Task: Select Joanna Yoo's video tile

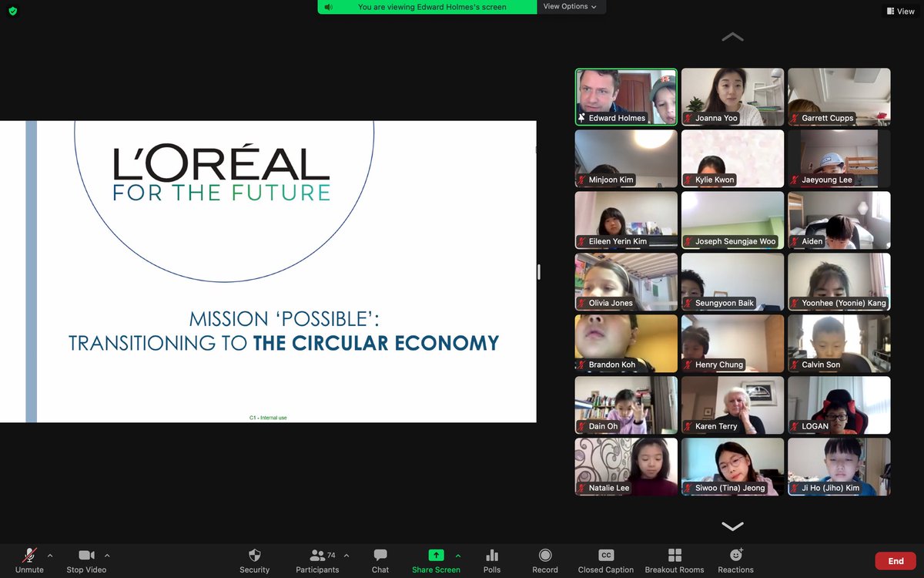Action: [732, 96]
